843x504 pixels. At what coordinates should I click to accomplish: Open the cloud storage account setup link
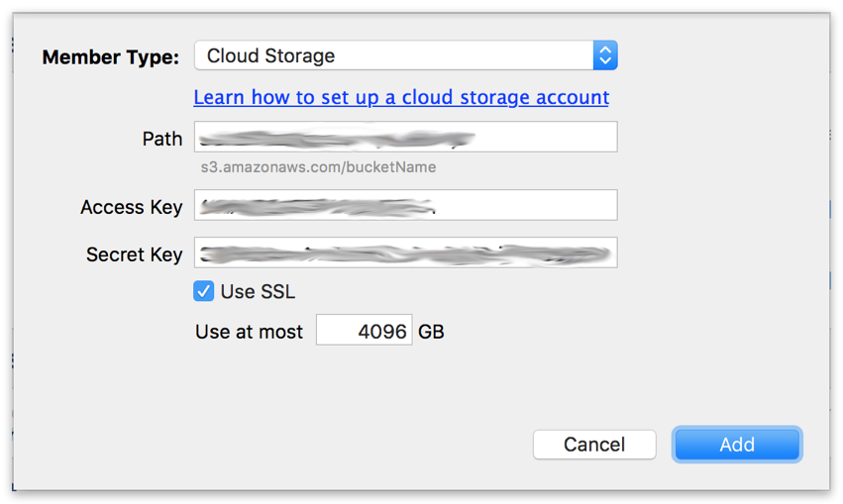(401, 97)
